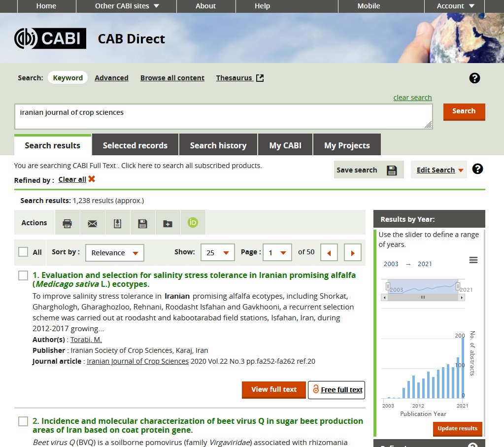This screenshot has width=504, height=447.
Task: Open the Sort by Relevance dropdown
Action: pyautogui.click(x=114, y=253)
